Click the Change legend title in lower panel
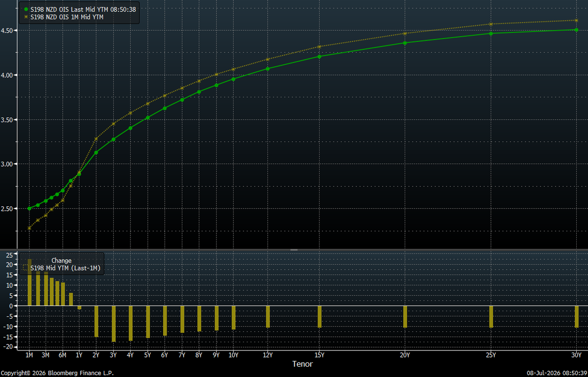This screenshot has width=588, height=377. tap(61, 261)
